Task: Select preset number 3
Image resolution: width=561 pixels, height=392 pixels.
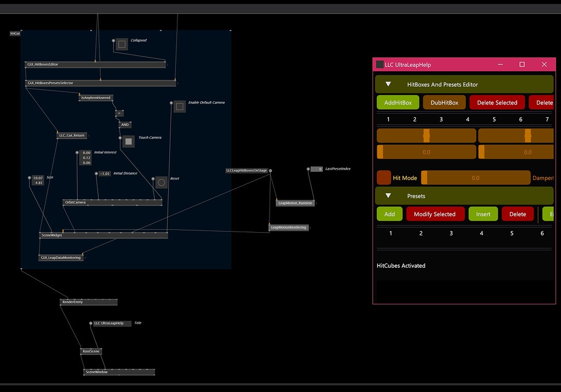Action: (451, 233)
